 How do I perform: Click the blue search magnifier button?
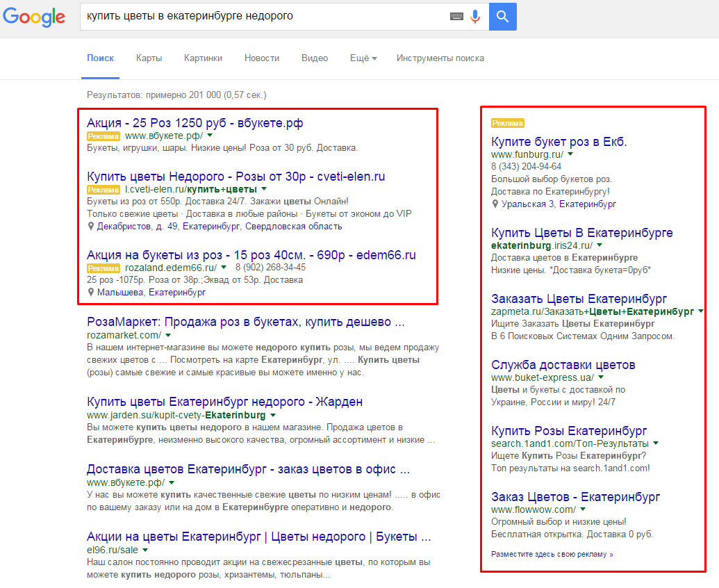point(502,17)
